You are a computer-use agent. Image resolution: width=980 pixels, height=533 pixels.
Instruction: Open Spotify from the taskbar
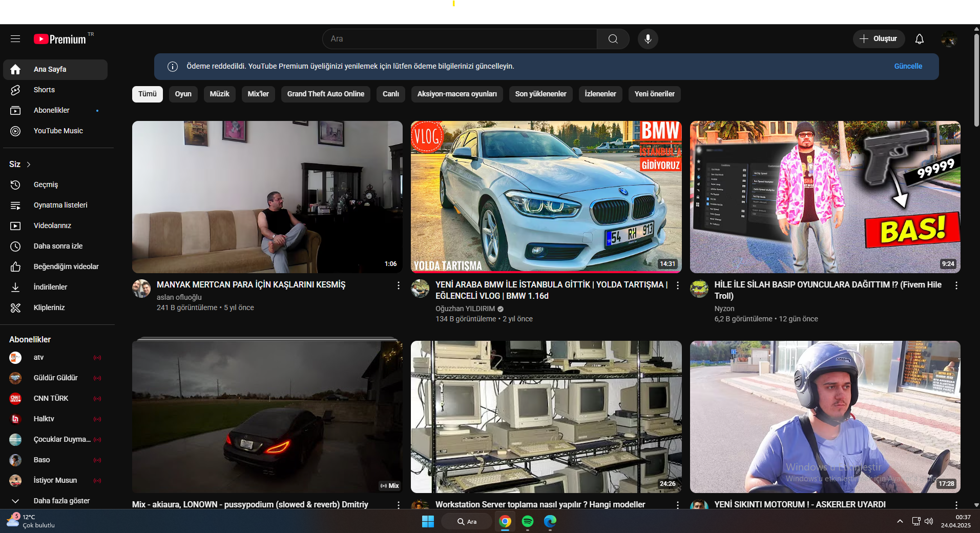click(x=528, y=521)
